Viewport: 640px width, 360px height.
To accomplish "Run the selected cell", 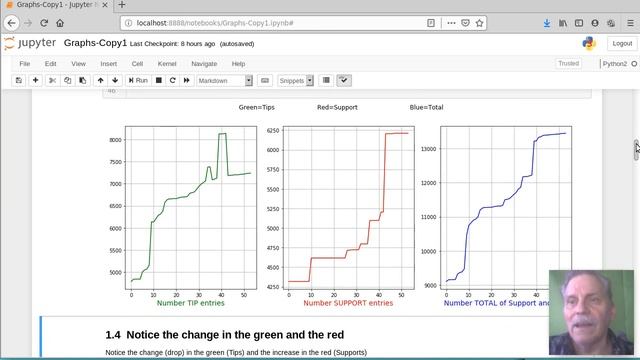I will 138,80.
